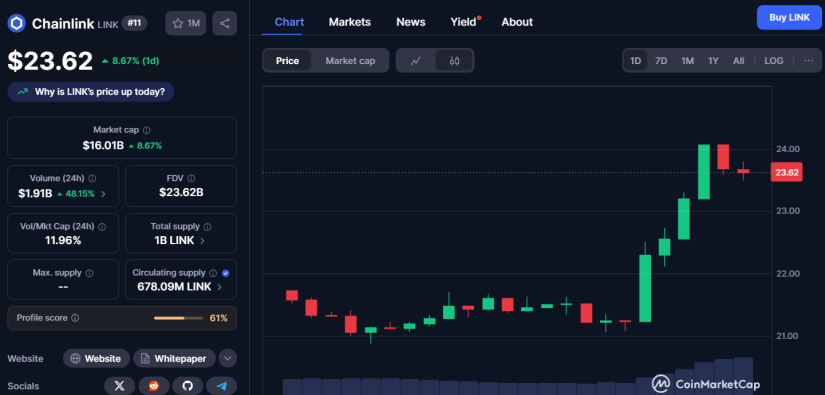The image size is (825, 395).
Task: Switch to the candlestick chart icon
Action: click(x=455, y=61)
